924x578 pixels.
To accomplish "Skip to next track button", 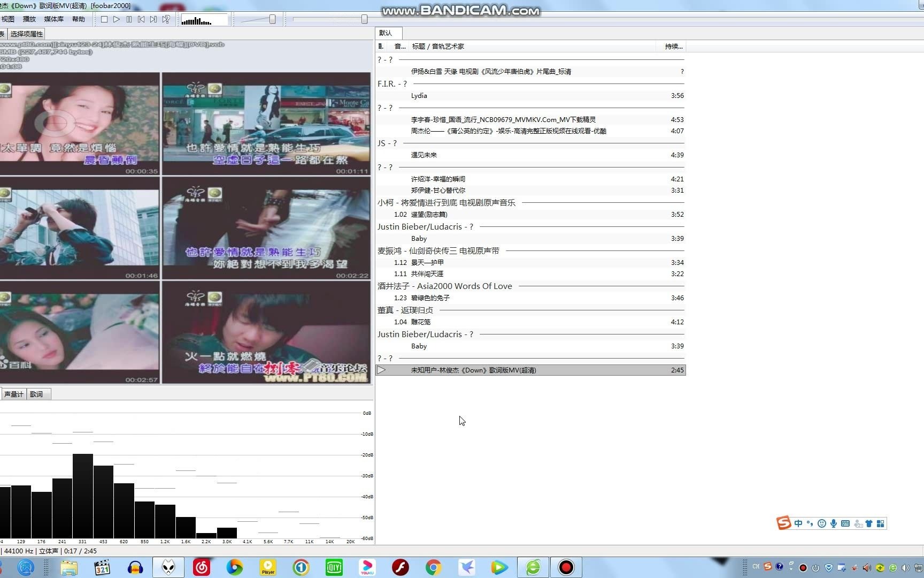I will pos(153,19).
